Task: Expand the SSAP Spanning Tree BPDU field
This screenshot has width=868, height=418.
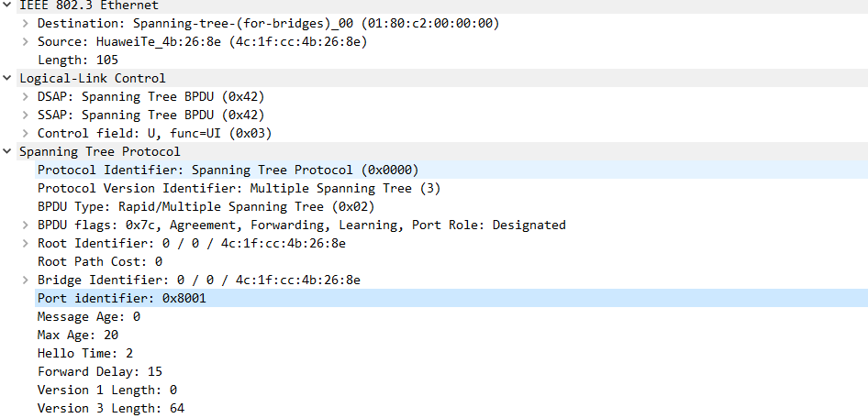Action: coord(26,115)
